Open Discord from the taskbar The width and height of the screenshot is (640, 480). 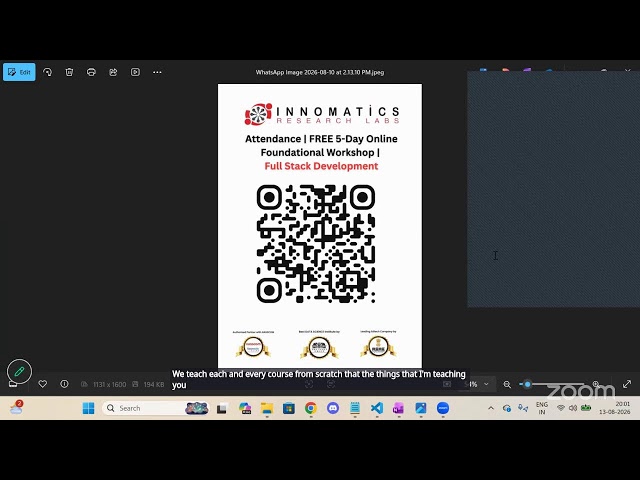click(333, 408)
